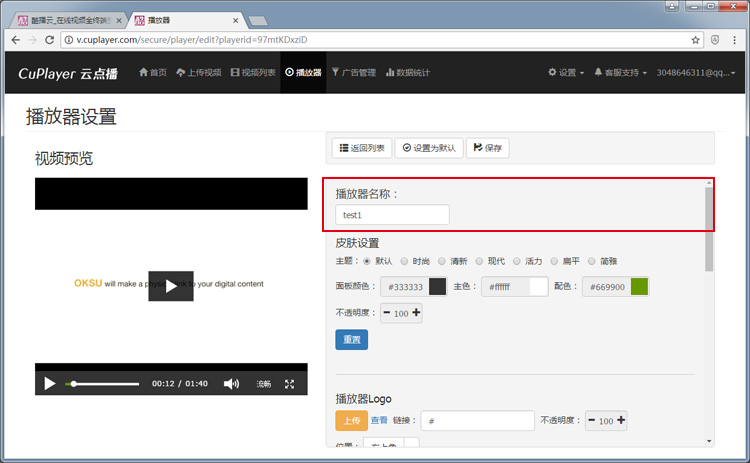750x463 pixels.
Task: Click the green 配色 color swatch
Action: pyautogui.click(x=640, y=287)
